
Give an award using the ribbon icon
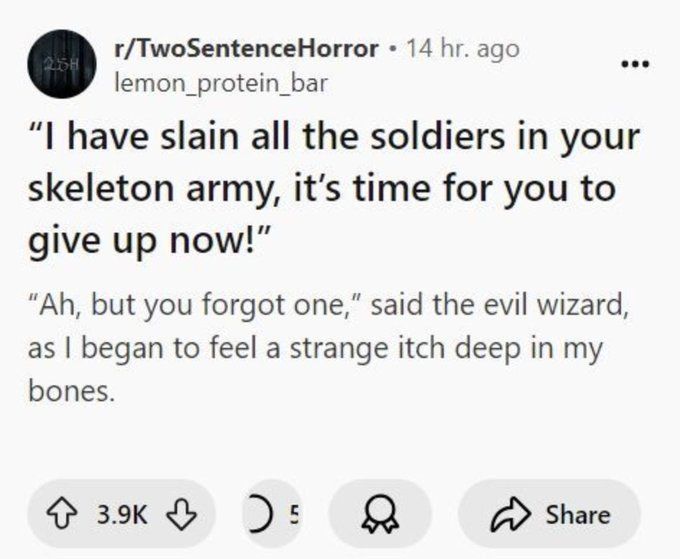pyautogui.click(x=380, y=515)
